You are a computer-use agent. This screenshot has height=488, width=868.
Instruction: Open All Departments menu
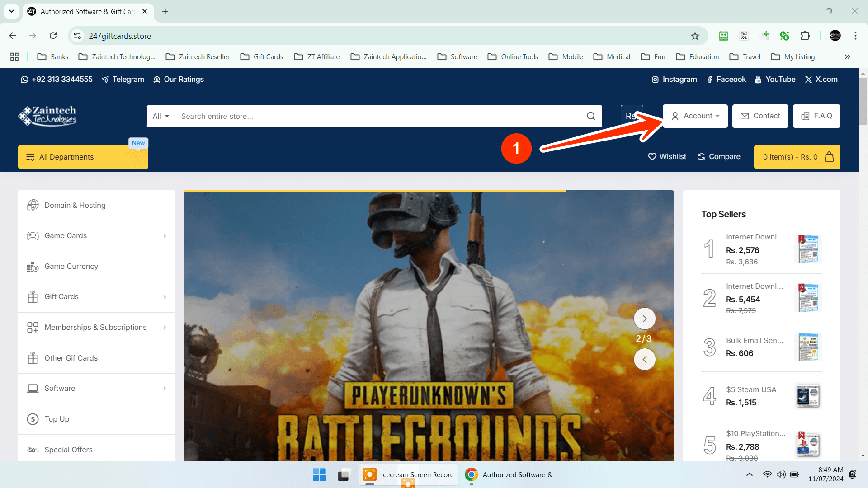coord(83,157)
